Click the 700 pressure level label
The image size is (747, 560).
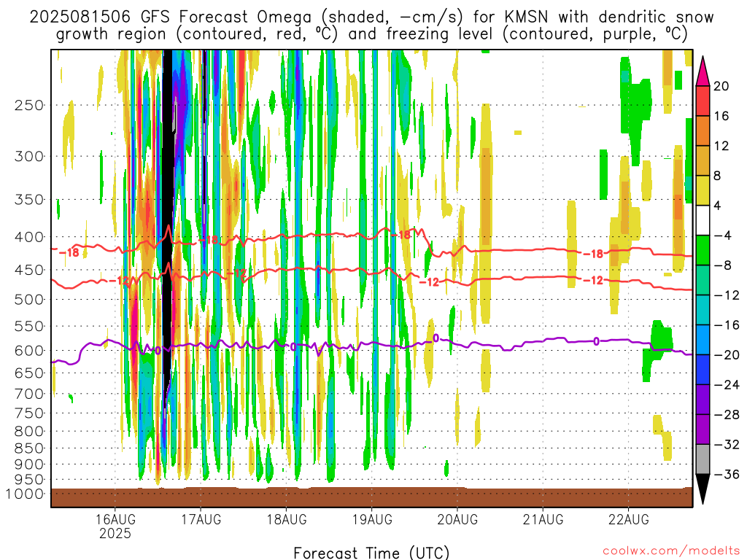(29, 394)
